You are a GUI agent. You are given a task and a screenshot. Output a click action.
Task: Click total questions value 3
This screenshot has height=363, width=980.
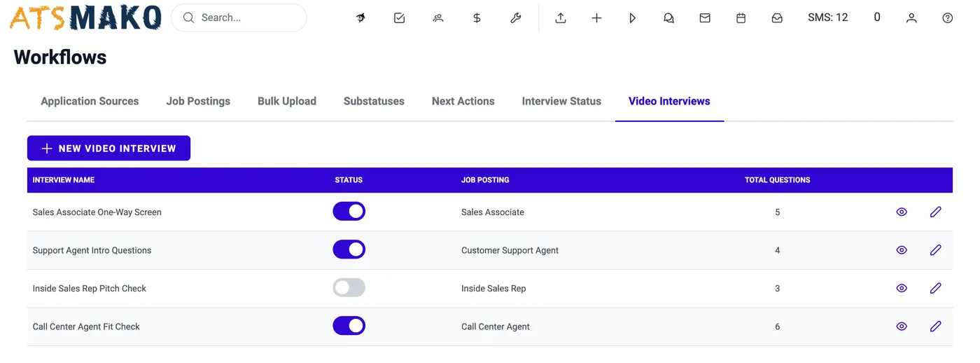click(777, 289)
